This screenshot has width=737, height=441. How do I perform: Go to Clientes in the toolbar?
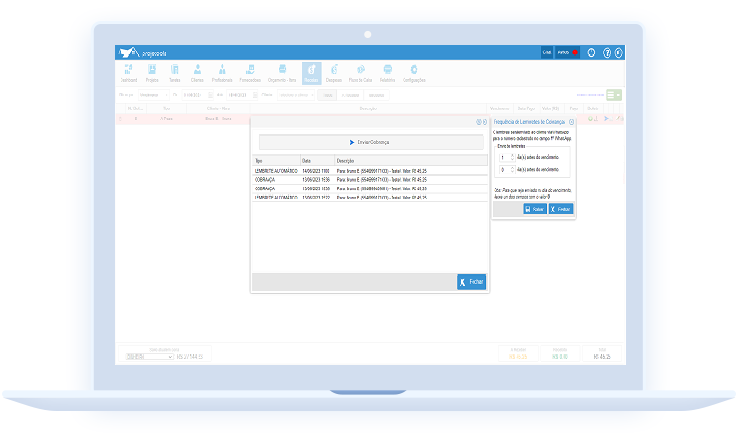pos(197,72)
